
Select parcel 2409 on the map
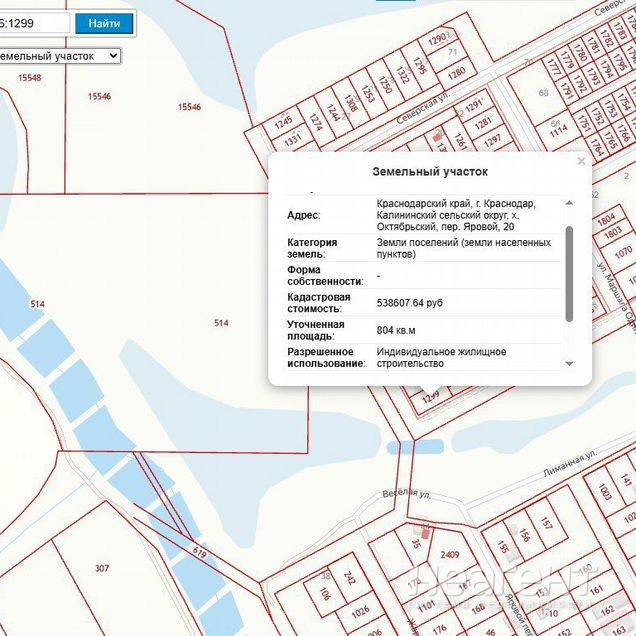(450, 554)
